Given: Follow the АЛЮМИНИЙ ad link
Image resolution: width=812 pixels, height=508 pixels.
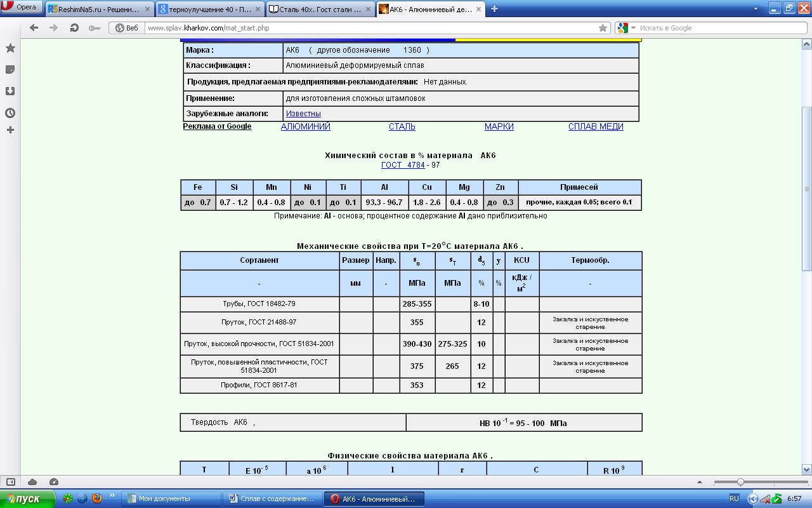Looking at the screenshot, I should [x=306, y=126].
